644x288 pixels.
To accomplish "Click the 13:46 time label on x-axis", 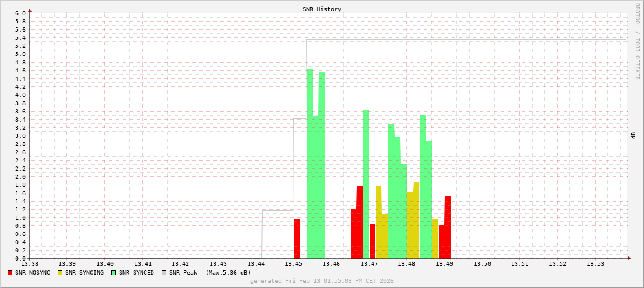I will point(331,264).
